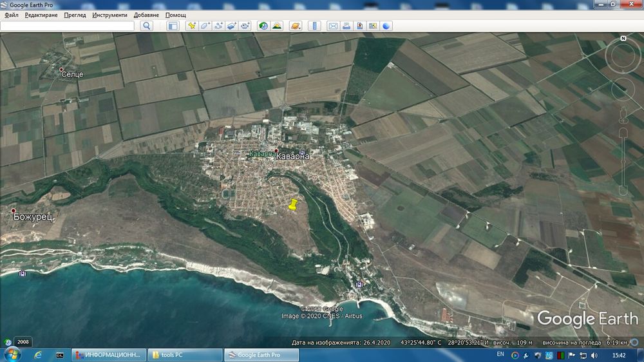Click the imagery date 26.4.2020 text
This screenshot has width=644, height=362.
376,343
